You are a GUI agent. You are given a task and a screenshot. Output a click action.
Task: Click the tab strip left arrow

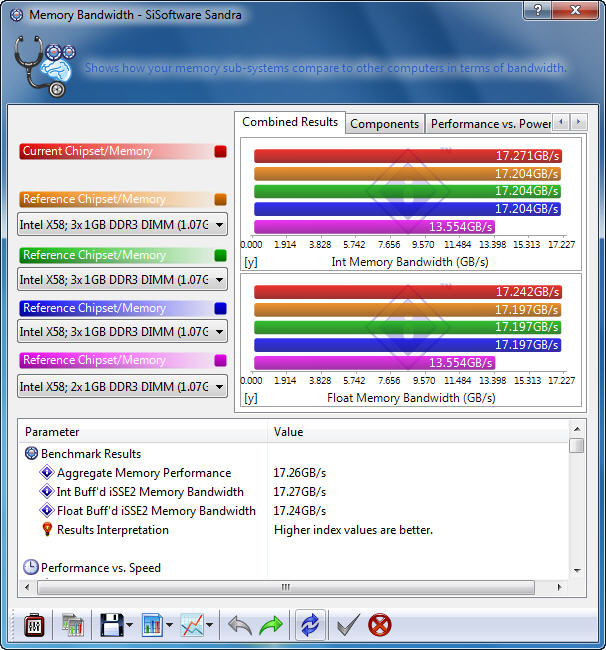tap(561, 122)
